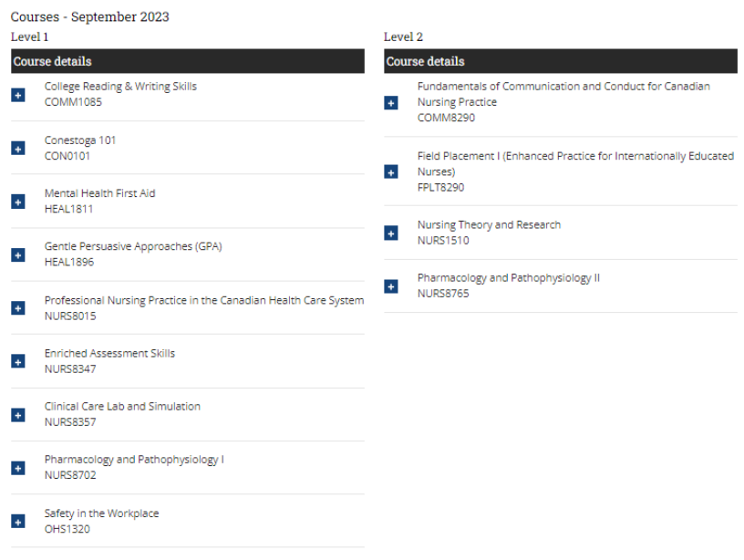Open Clinical Care Lab and Simulation plus icon
Viewport: 744px width, 560px height.
click(18, 415)
